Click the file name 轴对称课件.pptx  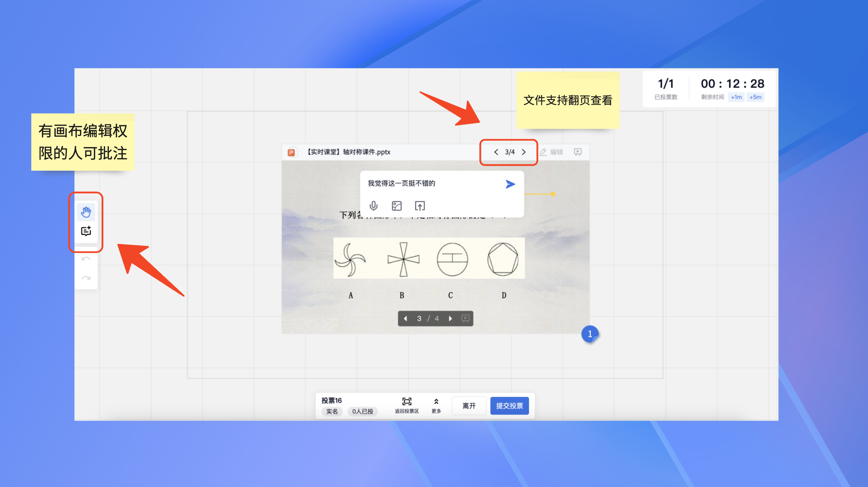[x=349, y=152]
